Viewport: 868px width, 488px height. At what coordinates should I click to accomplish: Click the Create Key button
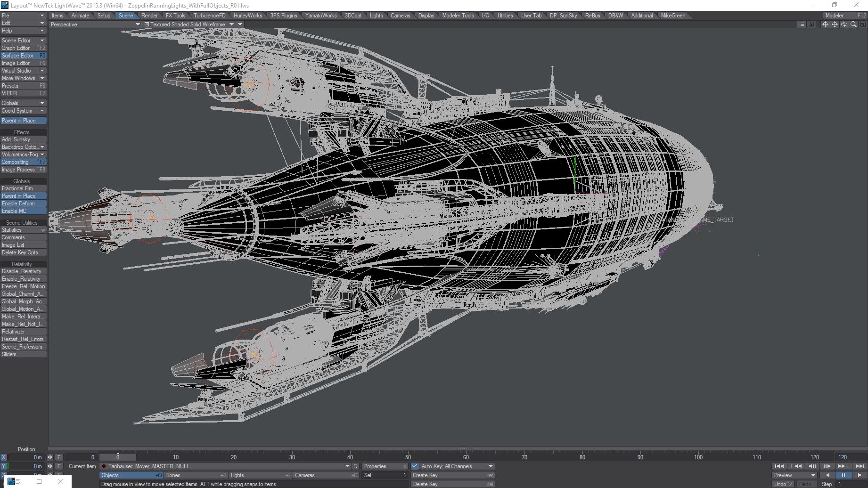click(452, 475)
